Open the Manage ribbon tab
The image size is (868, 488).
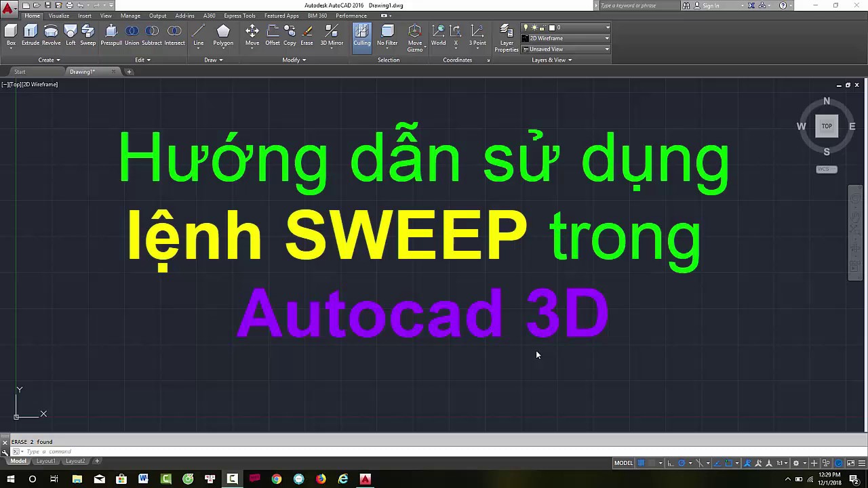tap(130, 16)
